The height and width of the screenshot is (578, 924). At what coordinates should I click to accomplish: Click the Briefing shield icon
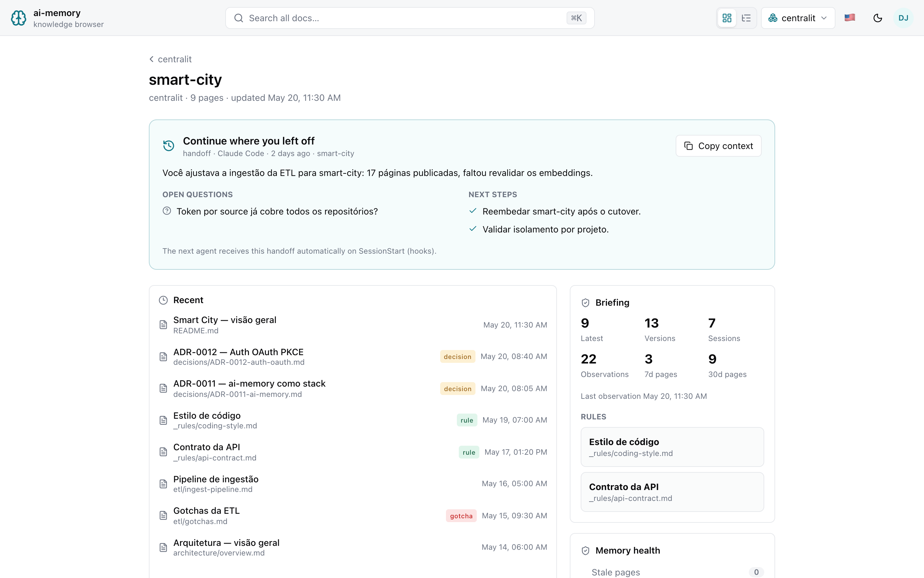[x=585, y=303]
